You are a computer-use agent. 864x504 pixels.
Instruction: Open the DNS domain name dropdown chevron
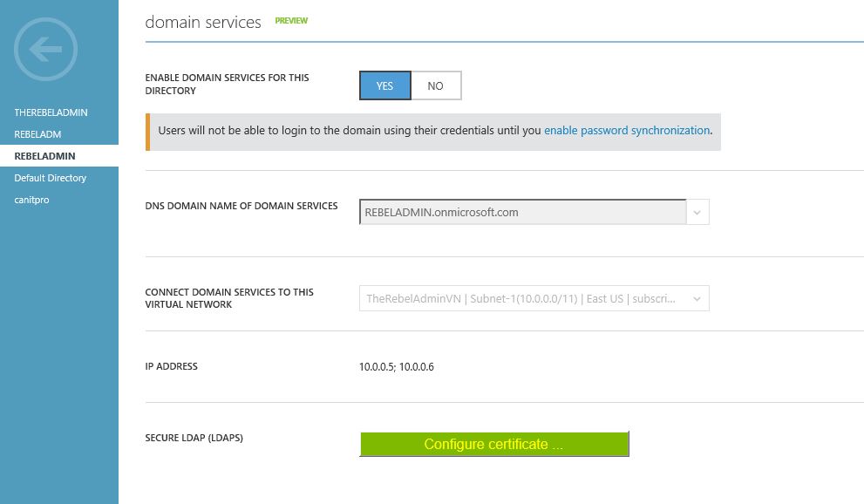[697, 212]
